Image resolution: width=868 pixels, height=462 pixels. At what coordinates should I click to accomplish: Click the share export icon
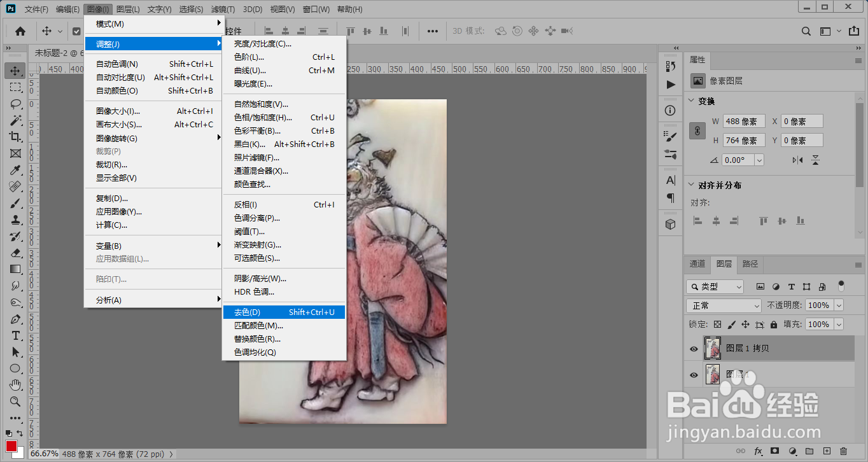[x=853, y=31]
